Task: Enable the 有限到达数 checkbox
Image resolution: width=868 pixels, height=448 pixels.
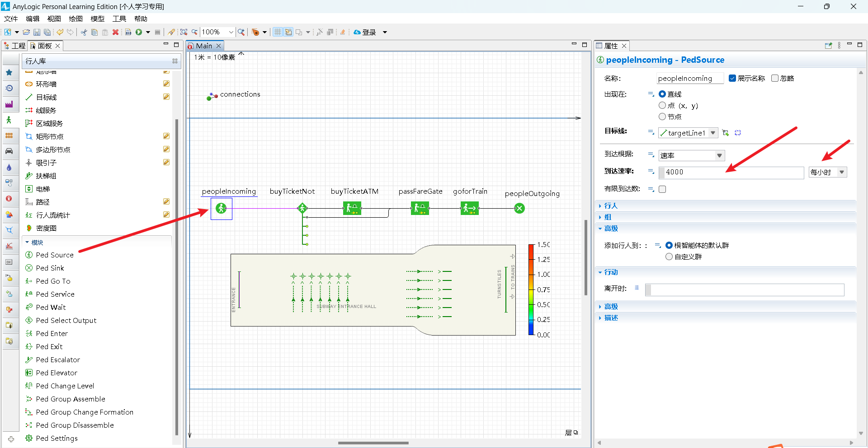Action: [x=662, y=189]
